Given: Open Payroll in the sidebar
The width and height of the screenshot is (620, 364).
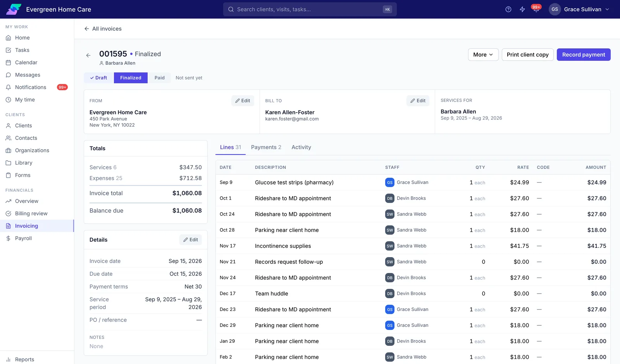Looking at the screenshot, I should [37, 238].
